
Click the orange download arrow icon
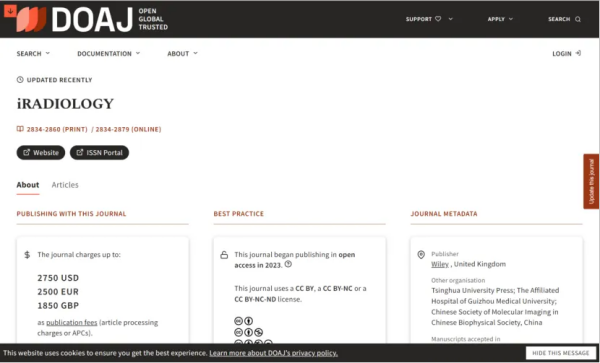[x=10, y=11]
